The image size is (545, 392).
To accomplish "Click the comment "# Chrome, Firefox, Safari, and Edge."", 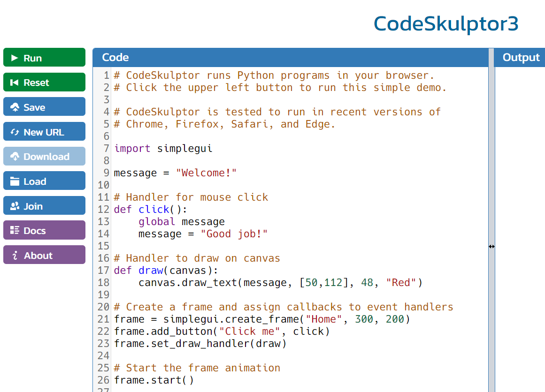I will (224, 124).
